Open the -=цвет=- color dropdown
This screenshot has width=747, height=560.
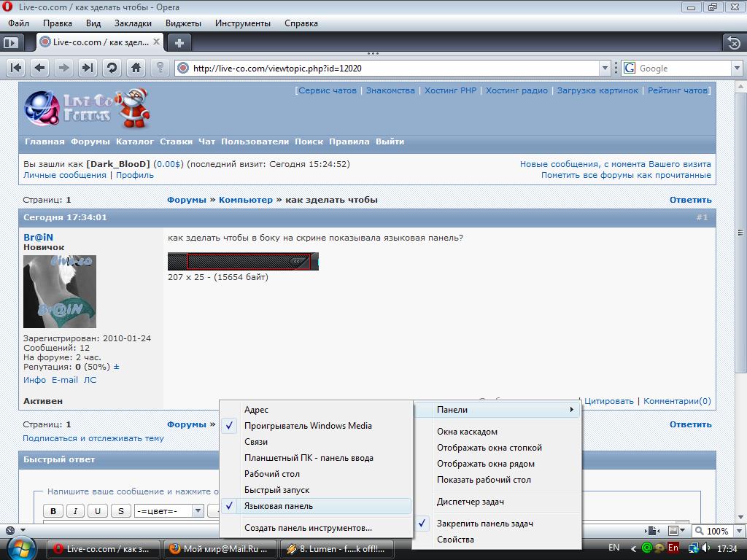pyautogui.click(x=197, y=511)
